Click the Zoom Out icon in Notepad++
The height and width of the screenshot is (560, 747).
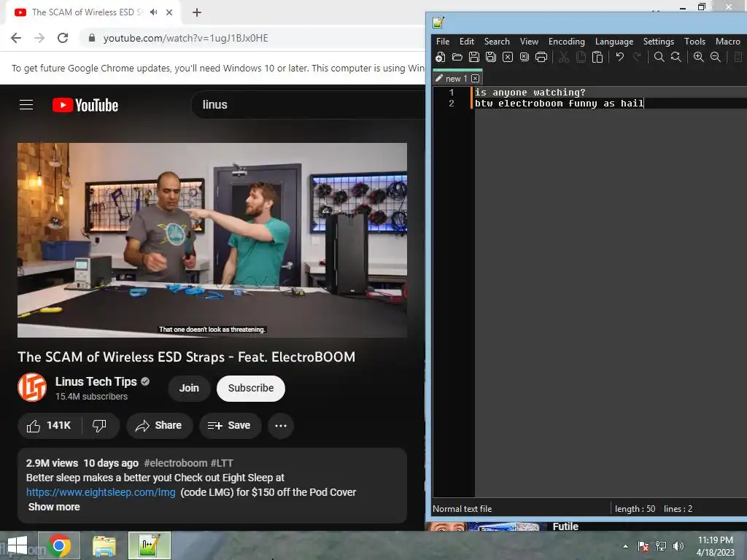coord(715,57)
